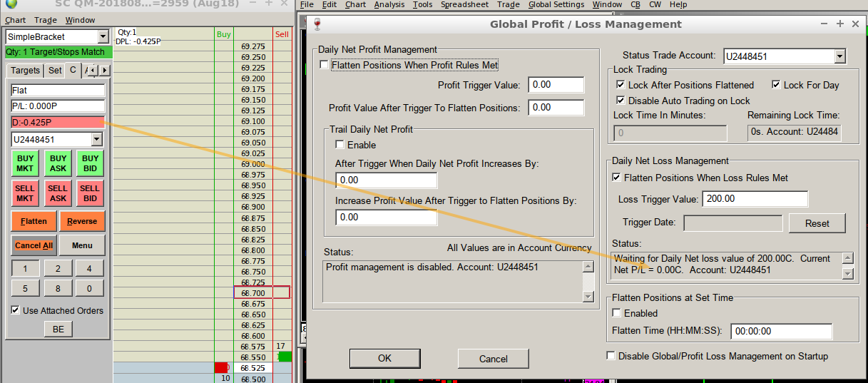Viewport: 868px width, 383px height.
Task: Toggle the Trail Daily Net Profit Enable checkbox
Action: (x=339, y=145)
